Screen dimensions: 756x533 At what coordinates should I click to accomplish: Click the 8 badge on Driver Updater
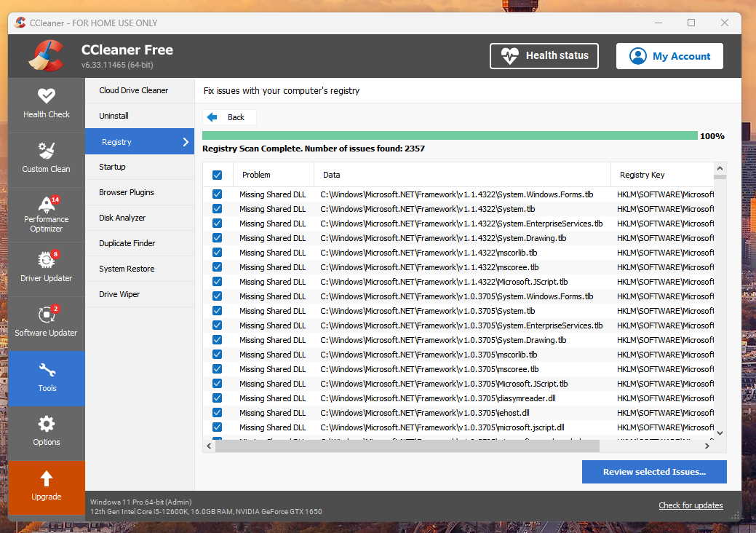[x=55, y=254]
